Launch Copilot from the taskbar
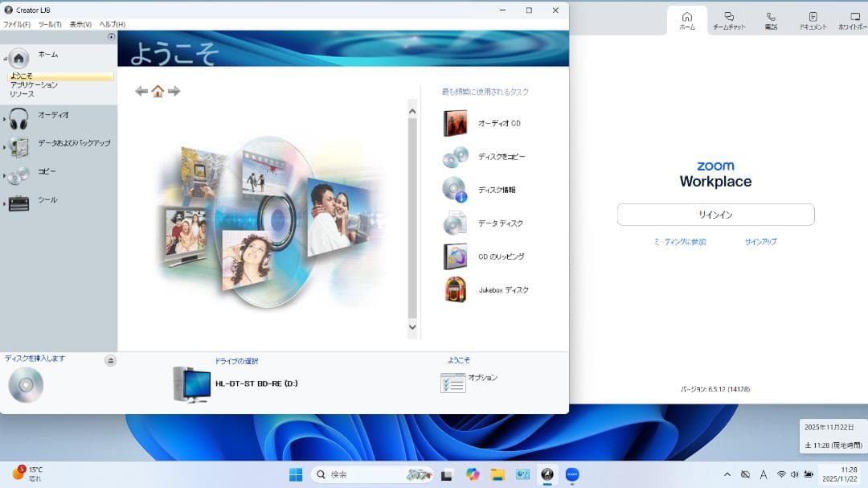 tap(473, 474)
